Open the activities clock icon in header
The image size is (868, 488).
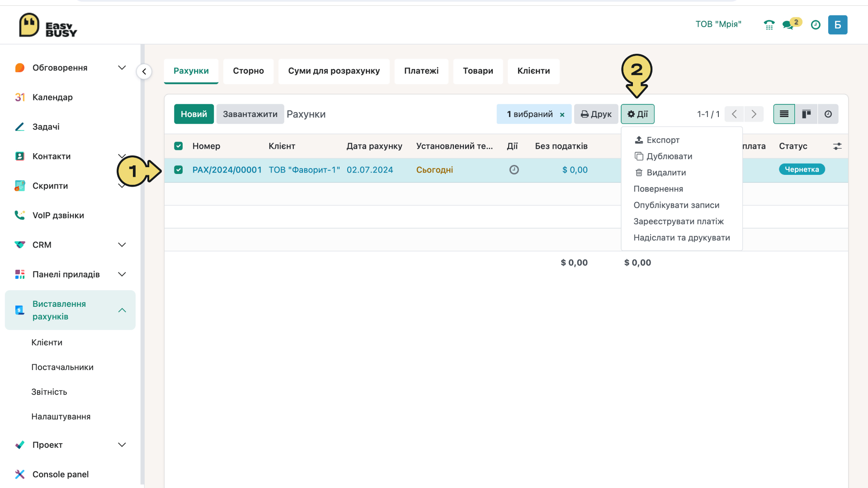click(x=816, y=25)
